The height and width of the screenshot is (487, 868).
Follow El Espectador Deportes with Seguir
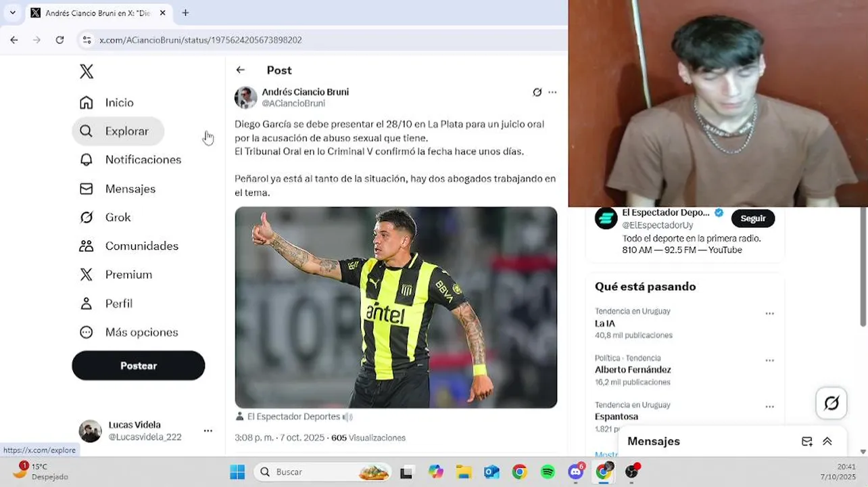click(x=753, y=218)
